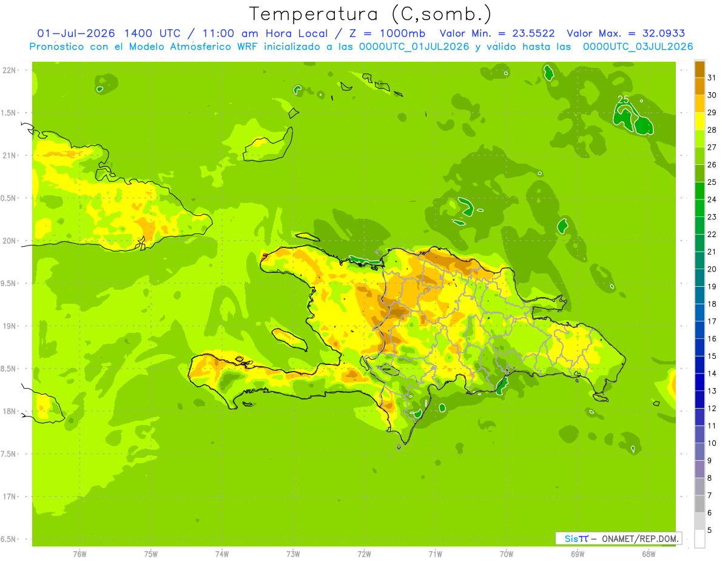
Task: Select initialization time "0000UTC_01JUL2026"
Action: click(414, 47)
